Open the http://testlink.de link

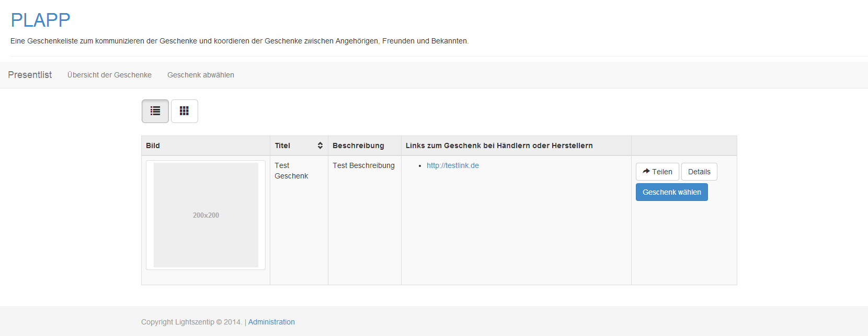[452, 165]
